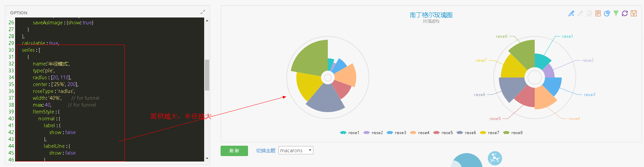Switch to pie chart type icon

coord(607,13)
